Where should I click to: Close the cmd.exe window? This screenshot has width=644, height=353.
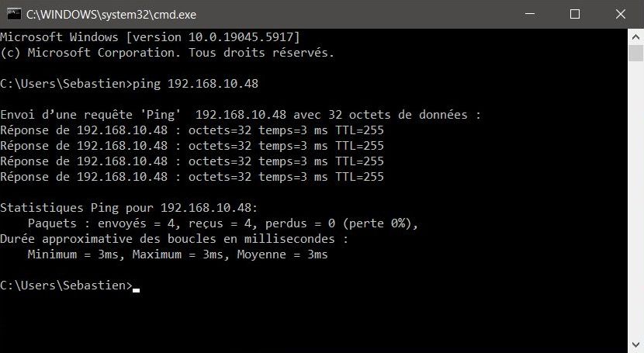click(621, 14)
